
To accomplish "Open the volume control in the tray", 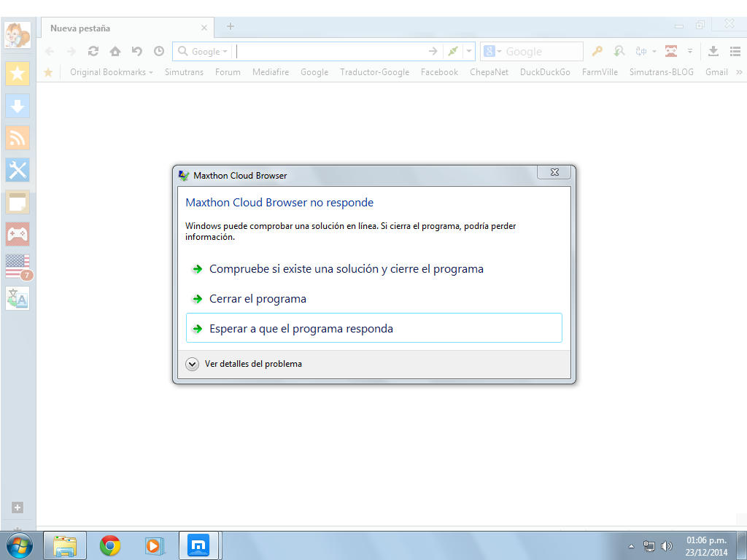I will coord(667,546).
